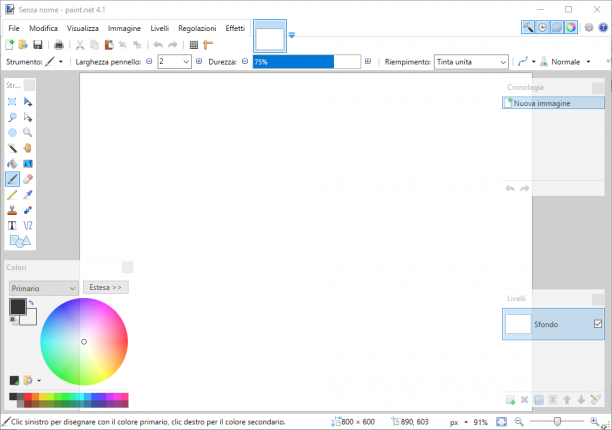The image size is (612, 430).
Task: Expand image list arrow beside thumbnail
Action: 292,35
